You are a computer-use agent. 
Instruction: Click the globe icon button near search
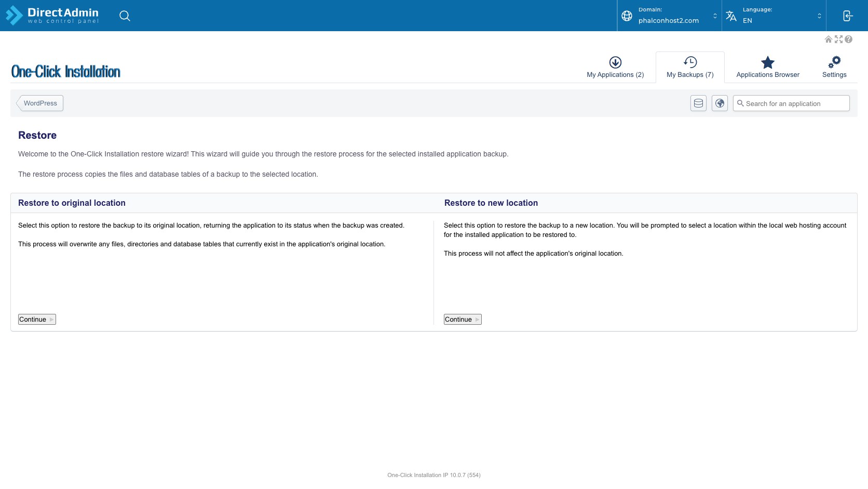pyautogui.click(x=720, y=103)
